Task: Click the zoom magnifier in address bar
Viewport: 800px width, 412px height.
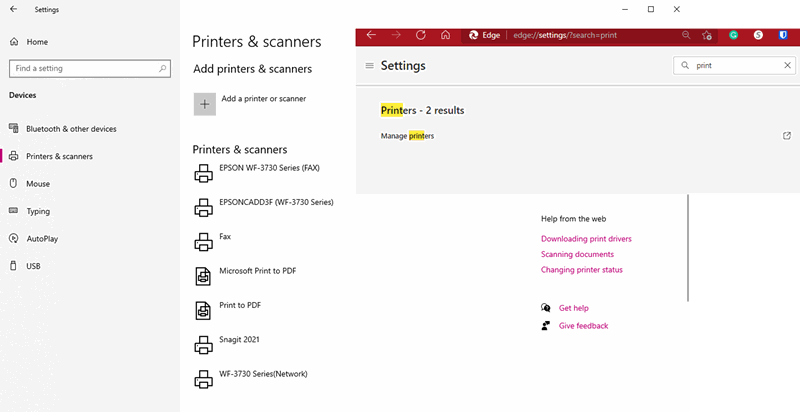Action: coord(686,35)
